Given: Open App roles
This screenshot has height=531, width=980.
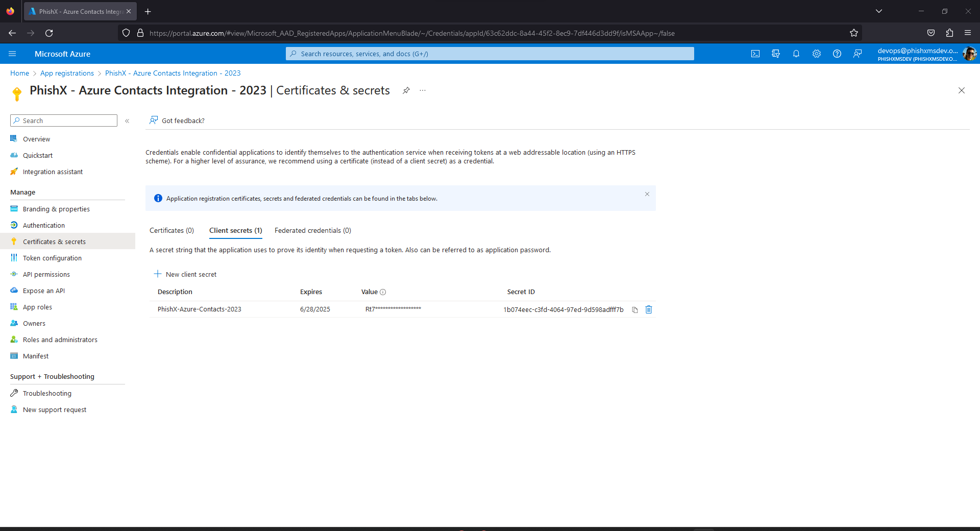Looking at the screenshot, I should pyautogui.click(x=37, y=307).
